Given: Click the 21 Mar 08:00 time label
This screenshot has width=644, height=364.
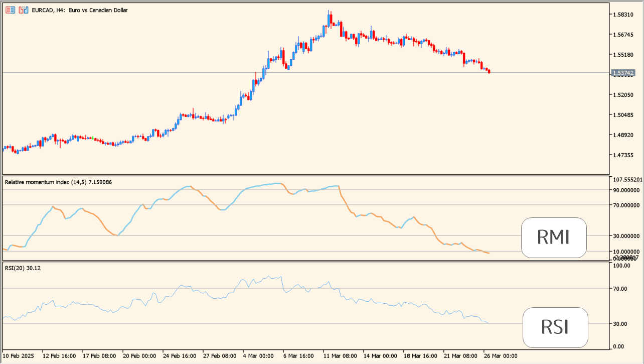Looking at the screenshot, I should pyautogui.click(x=460, y=355).
